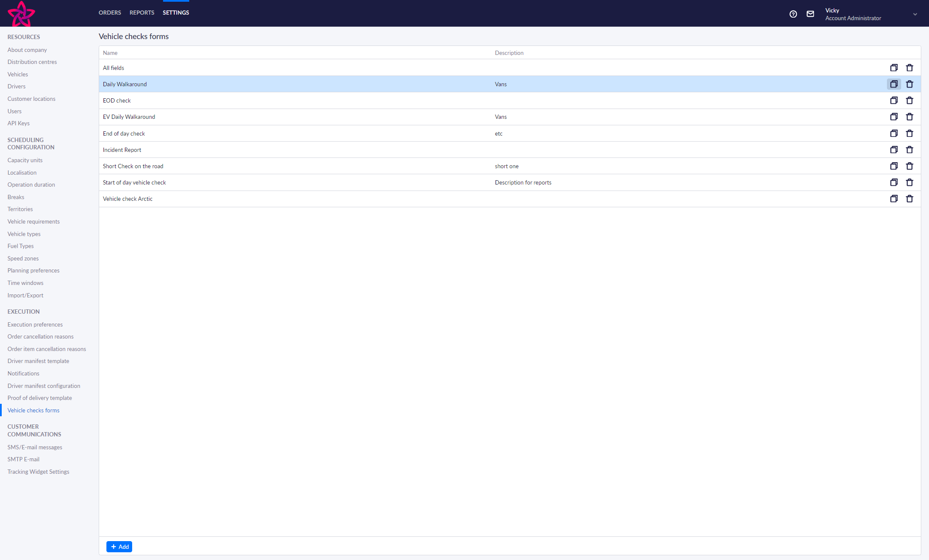Image resolution: width=929 pixels, height=560 pixels.
Task: Open Vehicle types configuration
Action: [24, 234]
